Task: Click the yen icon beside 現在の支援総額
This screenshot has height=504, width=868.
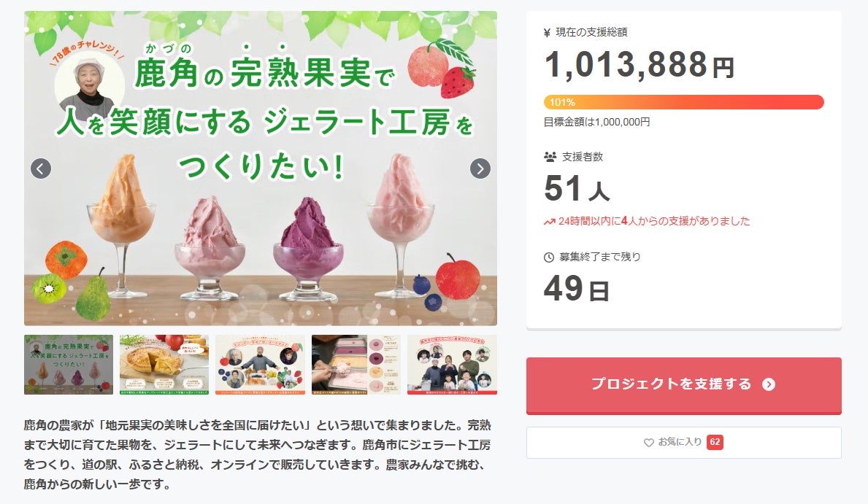Action: (x=548, y=32)
